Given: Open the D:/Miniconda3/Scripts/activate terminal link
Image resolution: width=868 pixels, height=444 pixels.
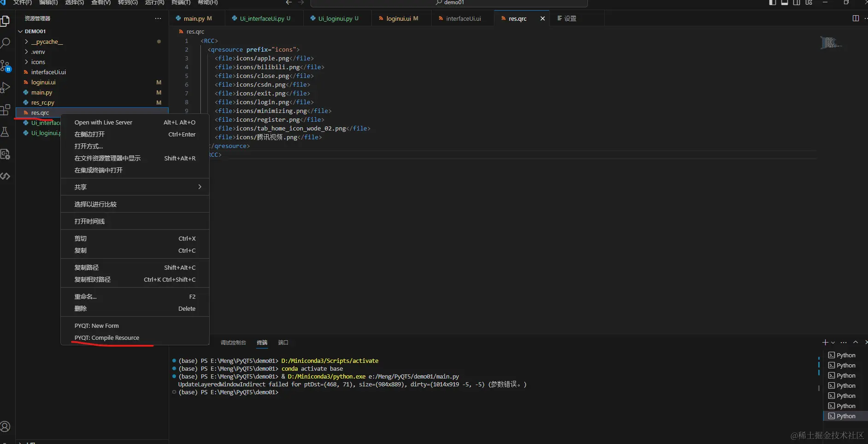Looking at the screenshot, I should 330,361.
